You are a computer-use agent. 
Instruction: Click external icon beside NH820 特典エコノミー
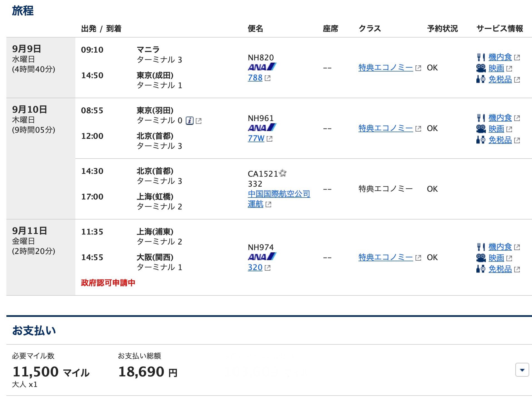[x=418, y=68]
